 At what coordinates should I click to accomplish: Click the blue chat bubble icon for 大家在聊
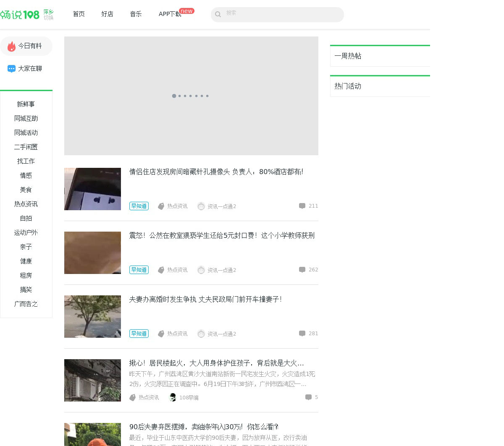(x=11, y=69)
